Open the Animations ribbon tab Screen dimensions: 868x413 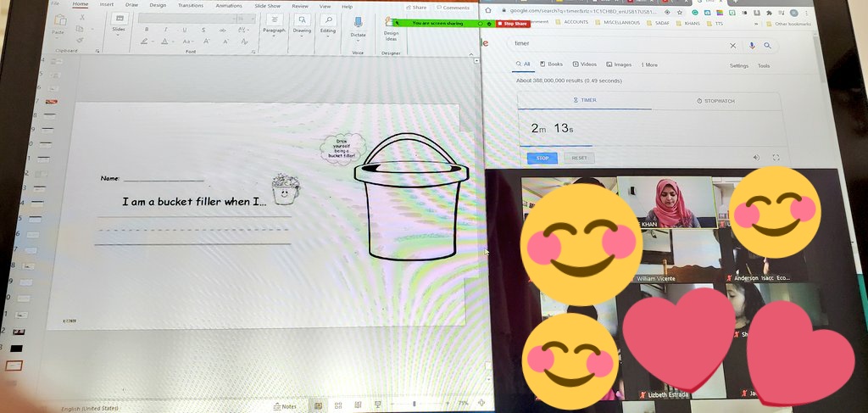tap(229, 6)
